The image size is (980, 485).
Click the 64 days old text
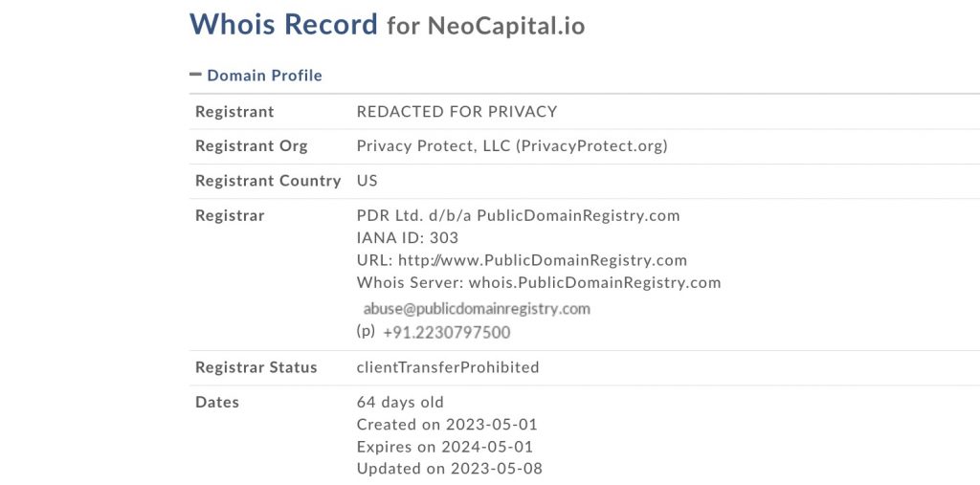click(400, 402)
